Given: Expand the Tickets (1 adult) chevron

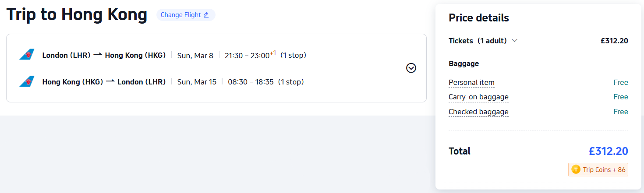Looking at the screenshot, I should pyautogui.click(x=514, y=41).
